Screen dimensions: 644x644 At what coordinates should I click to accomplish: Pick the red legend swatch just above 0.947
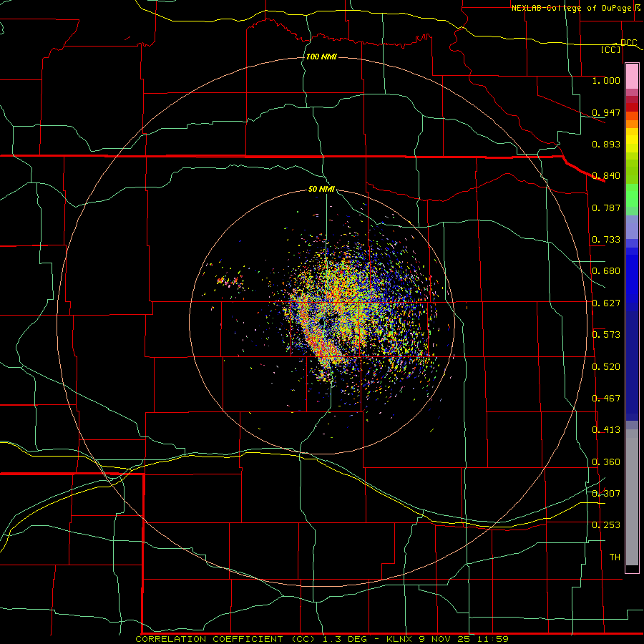(632, 107)
